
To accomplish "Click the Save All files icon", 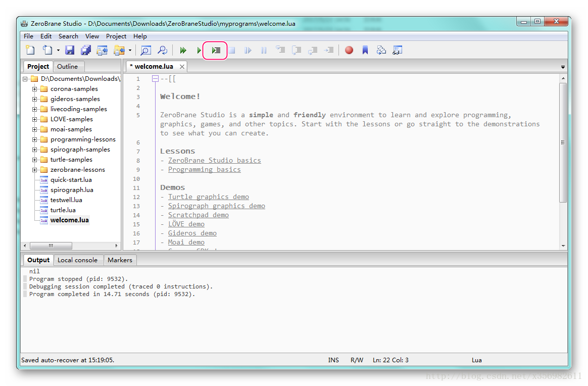I will pos(86,50).
